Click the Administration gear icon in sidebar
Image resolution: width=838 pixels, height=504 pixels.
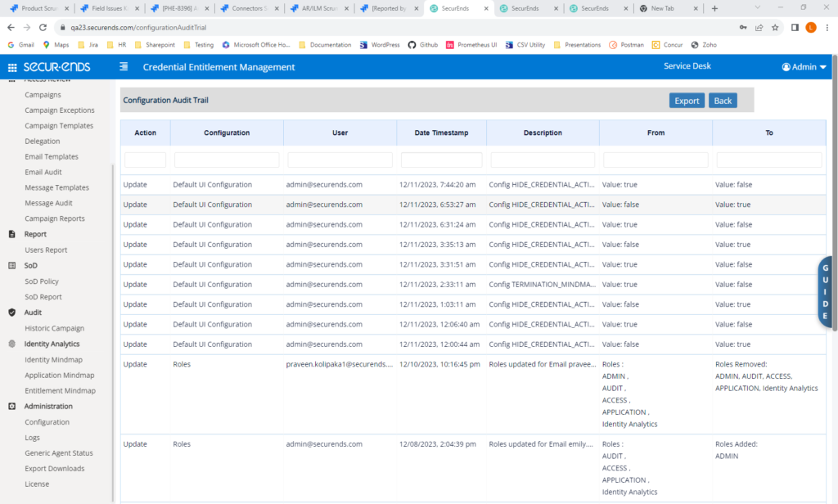pyautogui.click(x=11, y=406)
